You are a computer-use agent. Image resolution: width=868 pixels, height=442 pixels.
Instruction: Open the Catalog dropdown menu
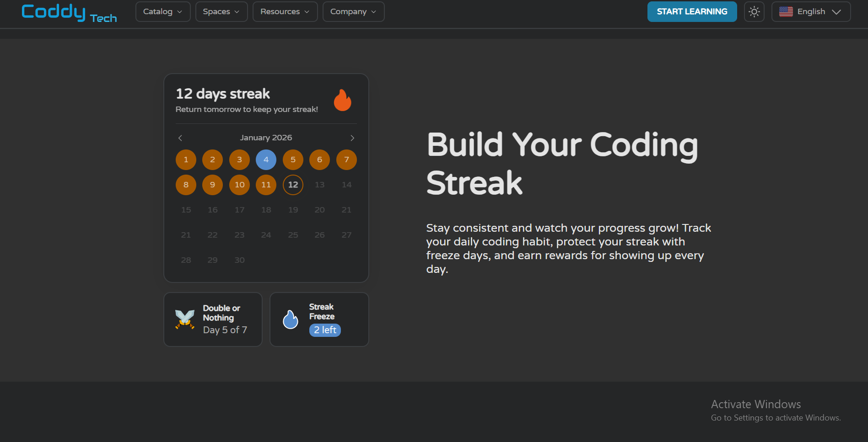[163, 11]
